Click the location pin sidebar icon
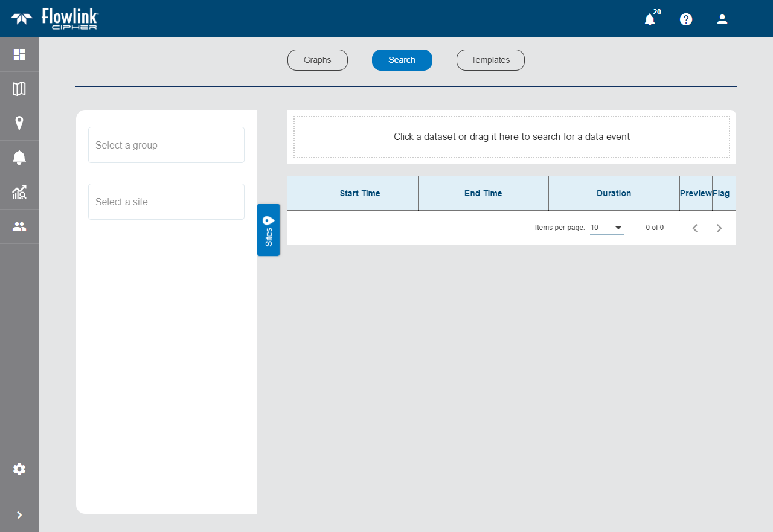 (19, 123)
